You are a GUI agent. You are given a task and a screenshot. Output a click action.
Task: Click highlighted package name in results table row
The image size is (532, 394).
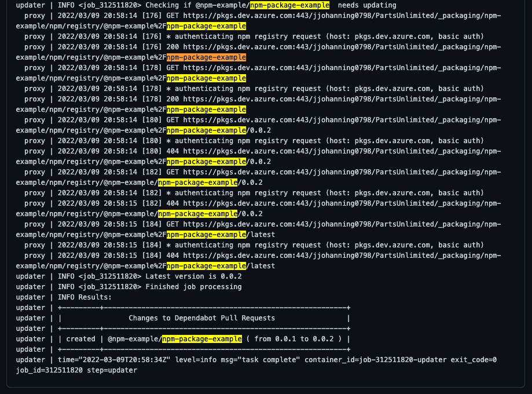(201, 339)
